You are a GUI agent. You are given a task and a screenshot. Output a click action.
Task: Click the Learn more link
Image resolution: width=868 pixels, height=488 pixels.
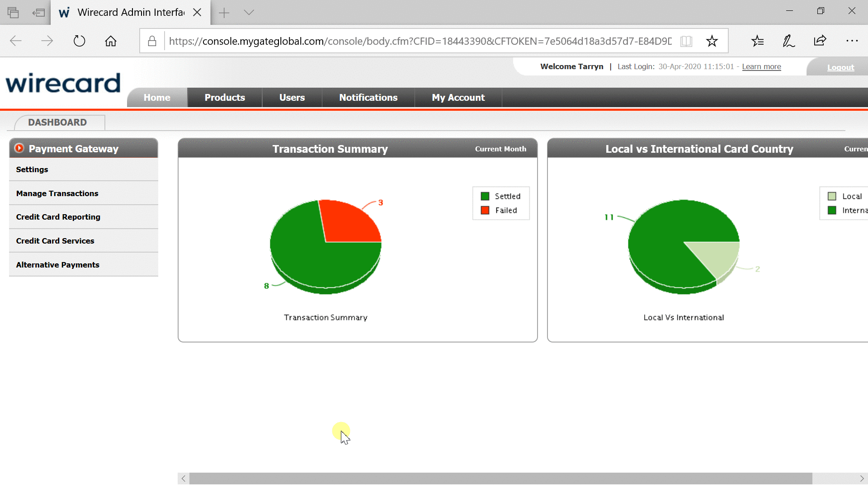point(761,66)
